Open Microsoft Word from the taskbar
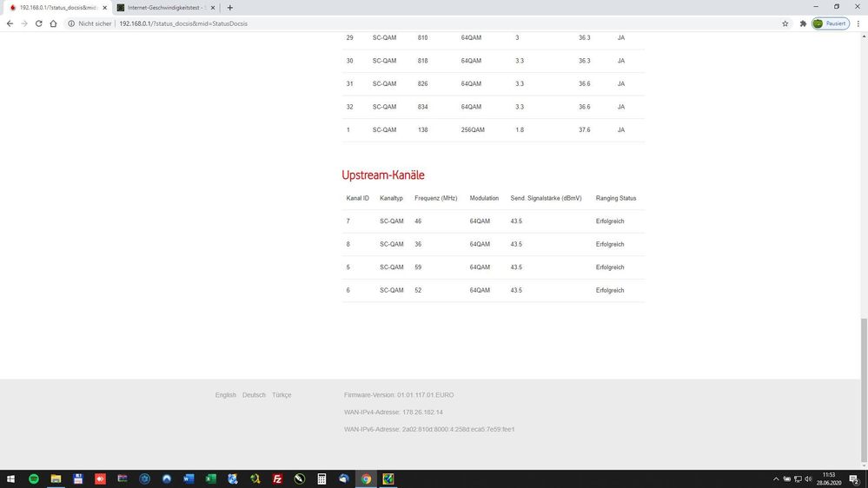This screenshot has width=868, height=488. pos(189,478)
